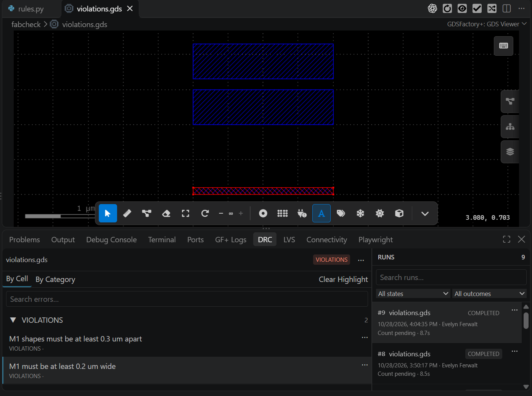Open the GDSFactory+: GDS Viewer dropdown
532x396 pixels.
pyautogui.click(x=487, y=24)
